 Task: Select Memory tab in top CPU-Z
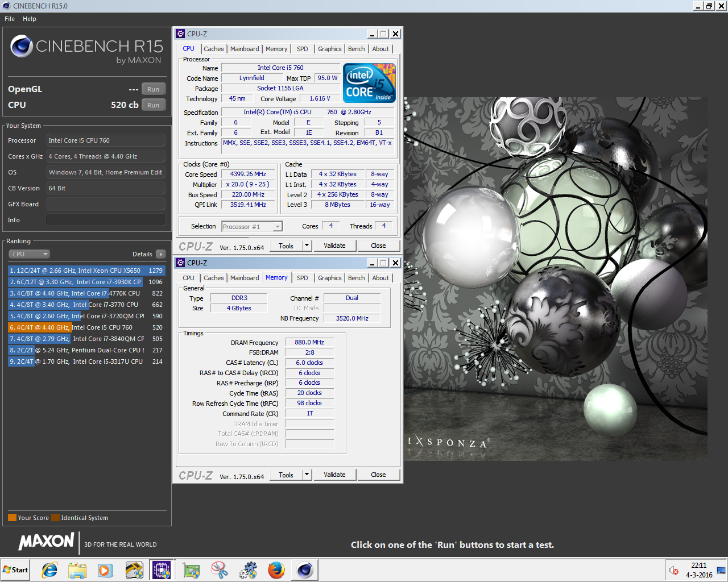276,49
